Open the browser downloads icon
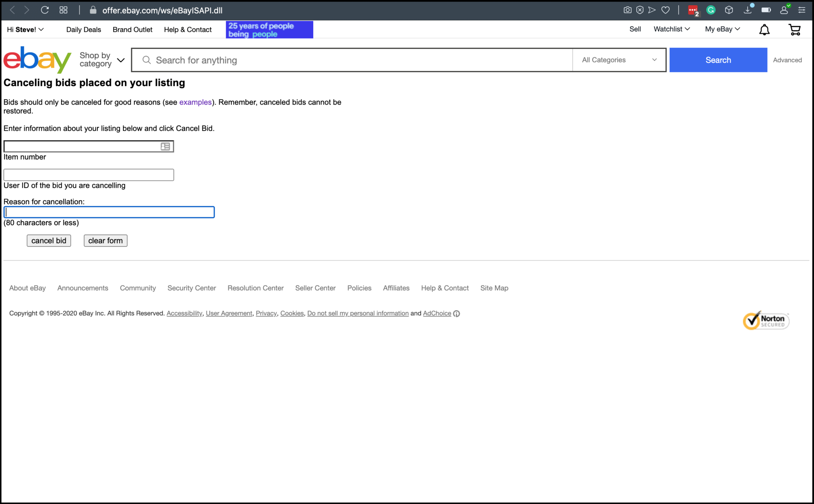Screen dimensions: 814x504 tap(748, 10)
